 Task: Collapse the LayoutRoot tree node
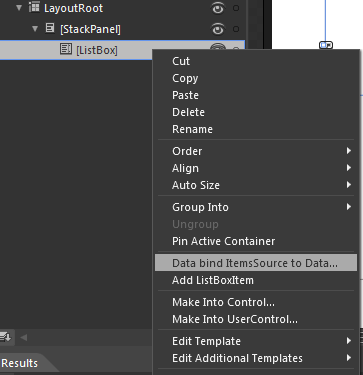click(19, 8)
